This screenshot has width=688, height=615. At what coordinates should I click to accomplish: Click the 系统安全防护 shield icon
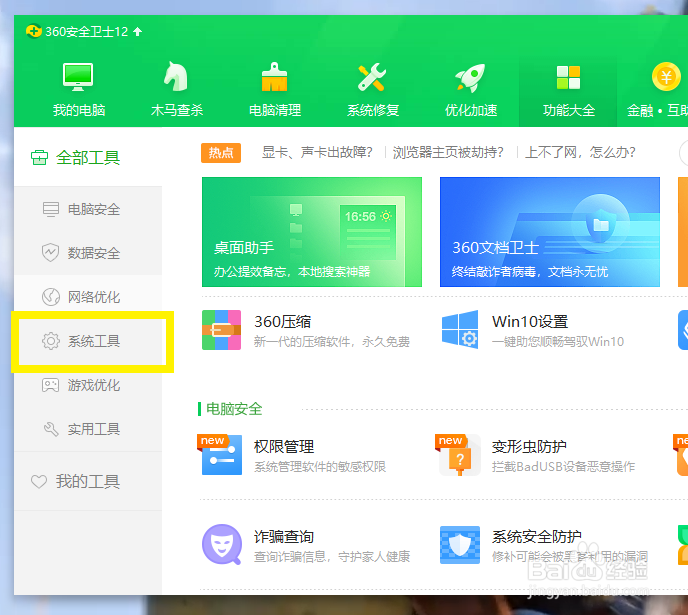[460, 545]
